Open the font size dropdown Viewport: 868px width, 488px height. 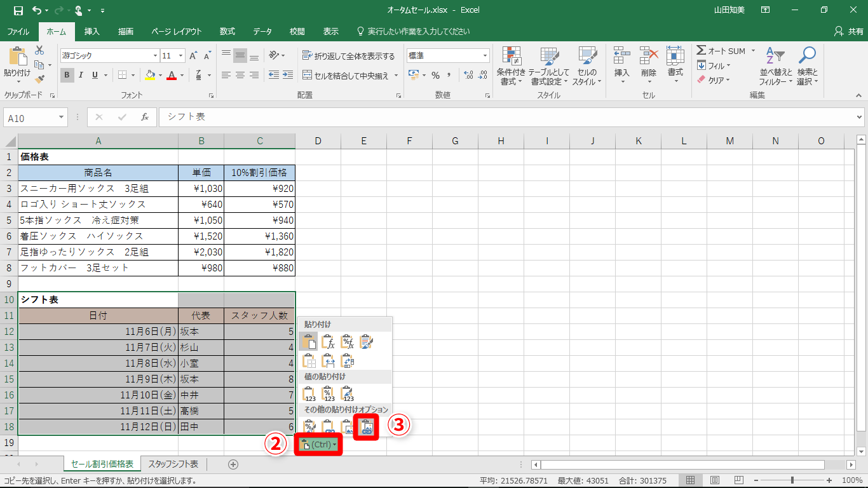180,56
